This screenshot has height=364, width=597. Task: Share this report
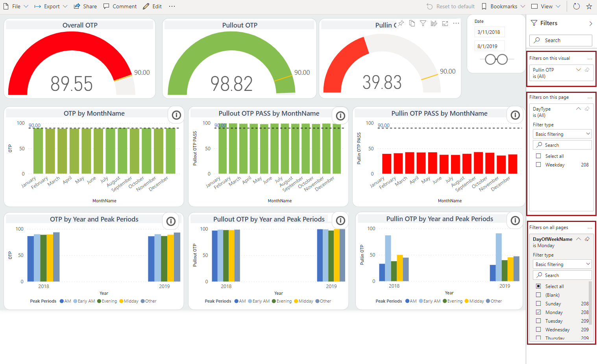pos(85,6)
